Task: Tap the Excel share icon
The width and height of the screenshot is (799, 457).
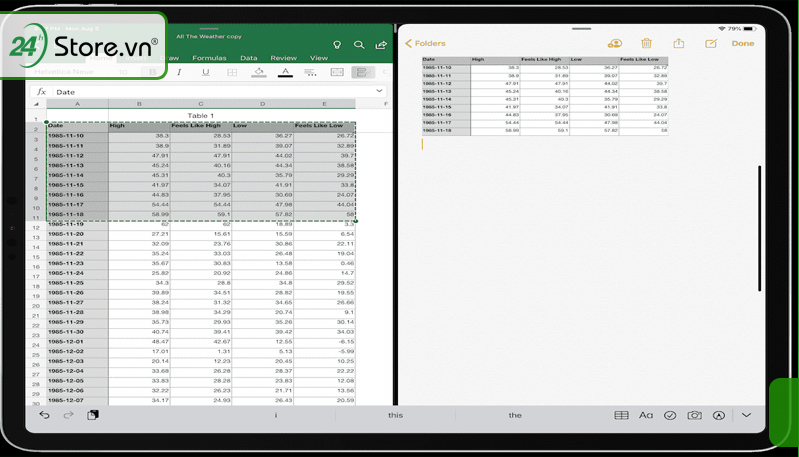Action: pyautogui.click(x=381, y=45)
